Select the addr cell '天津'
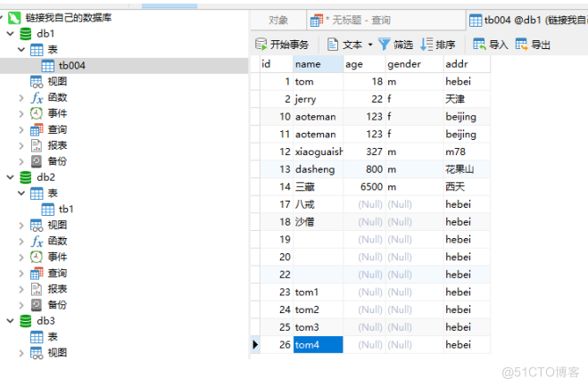This screenshot has height=387, width=588. [467, 99]
